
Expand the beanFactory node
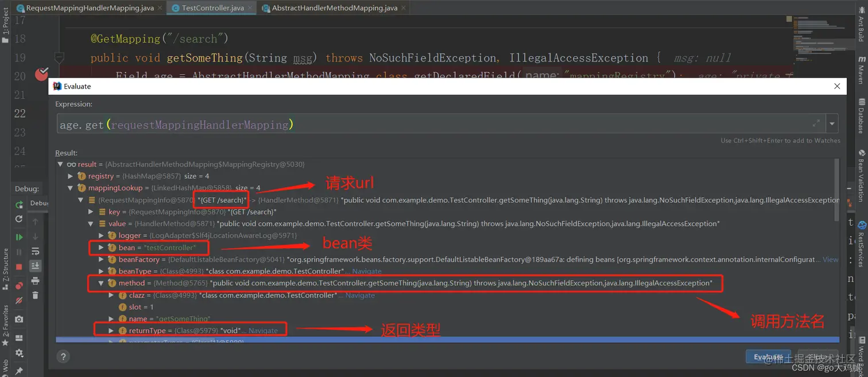pyautogui.click(x=101, y=260)
